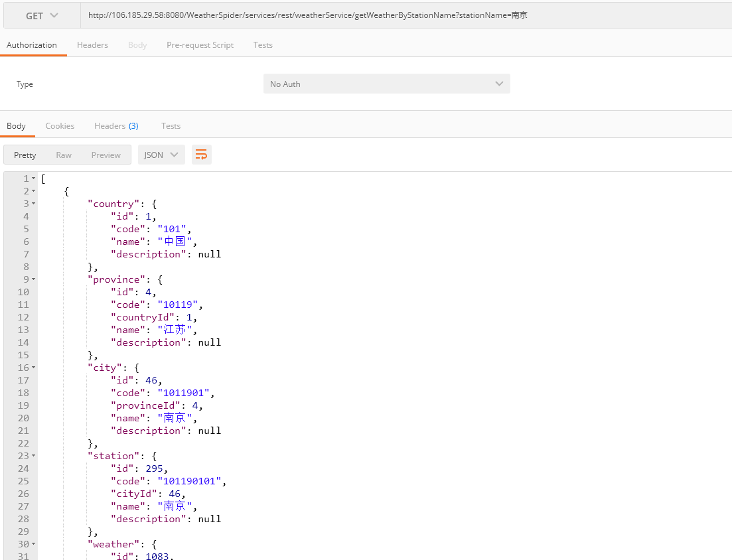This screenshot has height=560, width=732.
Task: Collapse the weather object in the response
Action: 32,544
